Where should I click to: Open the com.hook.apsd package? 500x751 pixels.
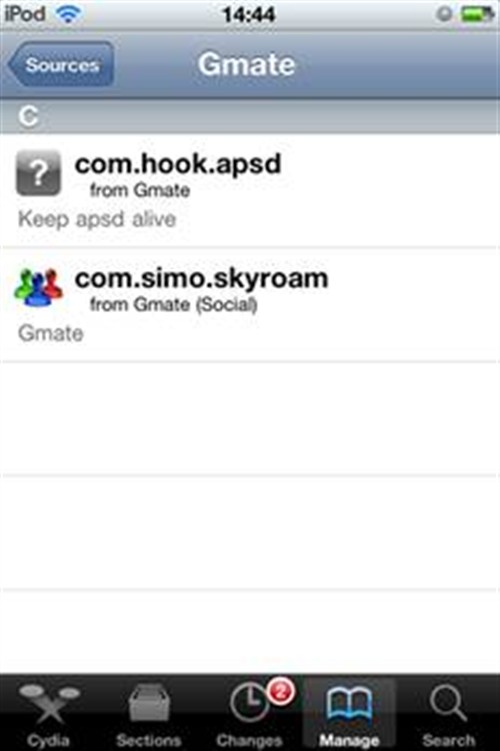point(250,191)
